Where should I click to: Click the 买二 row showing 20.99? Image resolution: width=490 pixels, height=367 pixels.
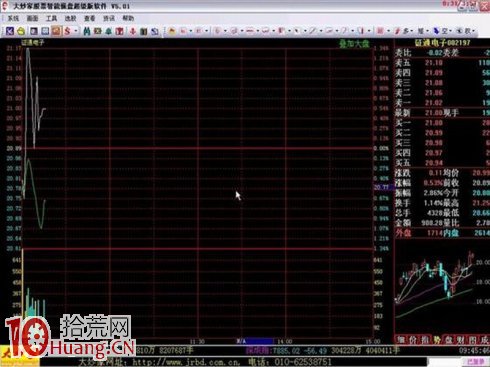coord(442,133)
